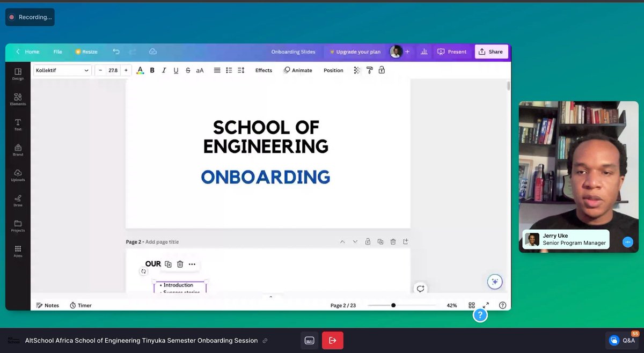
Task: Change text alignment
Action: pos(217,70)
